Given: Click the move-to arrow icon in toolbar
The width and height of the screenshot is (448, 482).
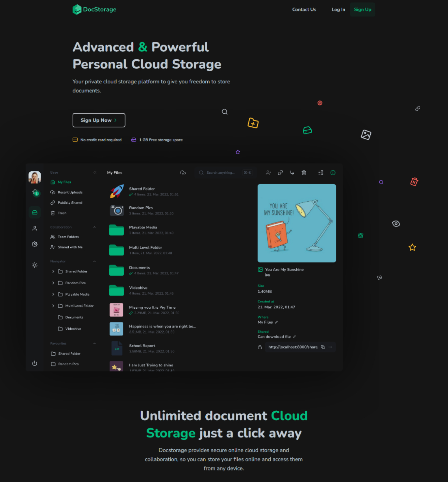Looking at the screenshot, I should tap(292, 173).
